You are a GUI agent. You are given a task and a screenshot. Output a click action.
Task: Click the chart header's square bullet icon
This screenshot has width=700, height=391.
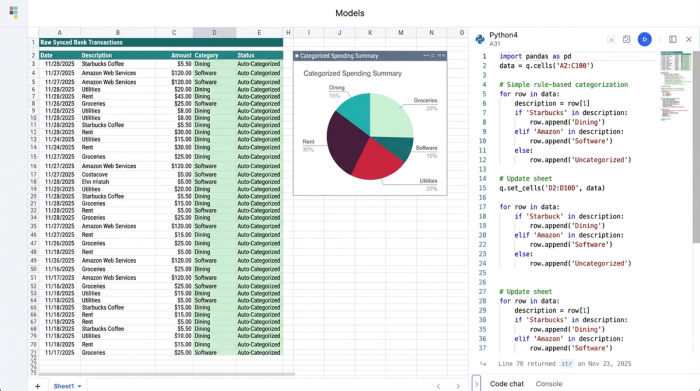click(x=297, y=56)
